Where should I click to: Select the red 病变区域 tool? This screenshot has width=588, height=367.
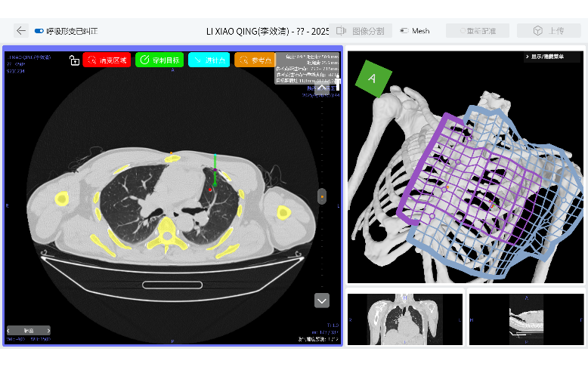pos(107,60)
